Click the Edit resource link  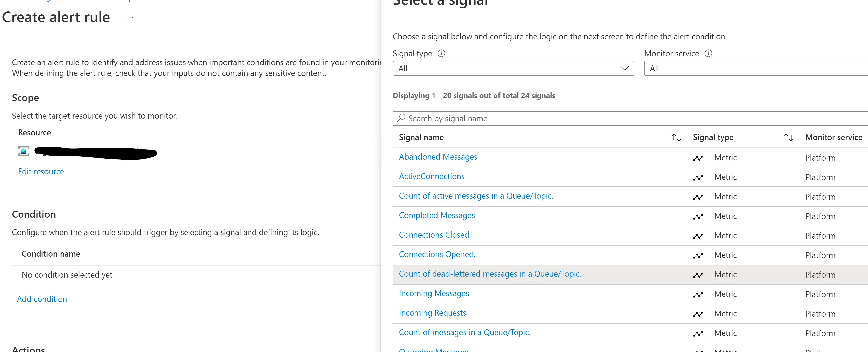point(41,172)
